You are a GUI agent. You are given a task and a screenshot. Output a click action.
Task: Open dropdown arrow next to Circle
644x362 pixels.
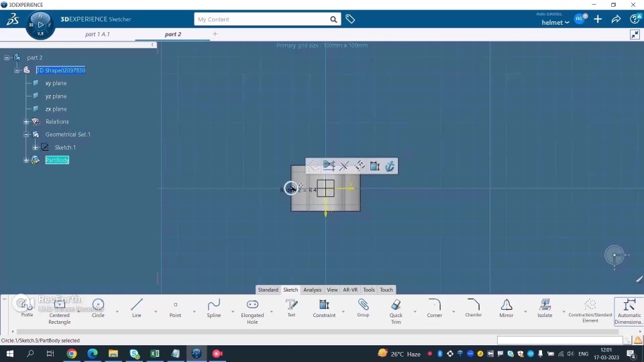coord(117,312)
